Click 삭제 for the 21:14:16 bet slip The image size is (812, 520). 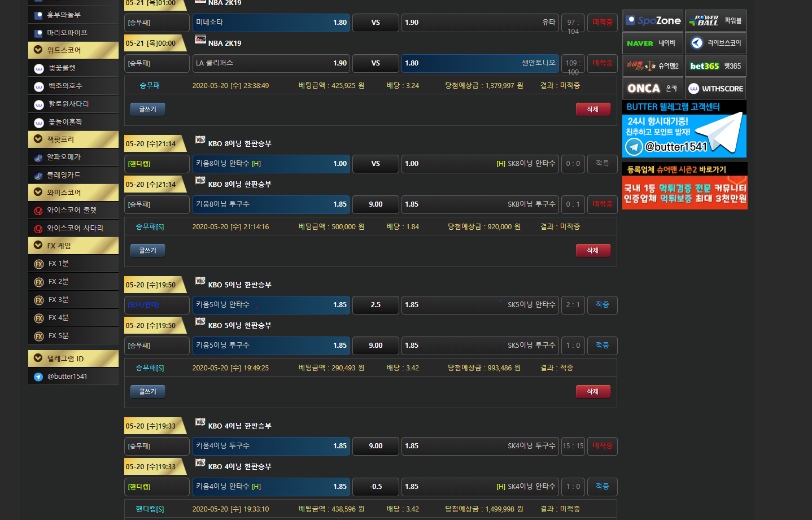pos(593,250)
